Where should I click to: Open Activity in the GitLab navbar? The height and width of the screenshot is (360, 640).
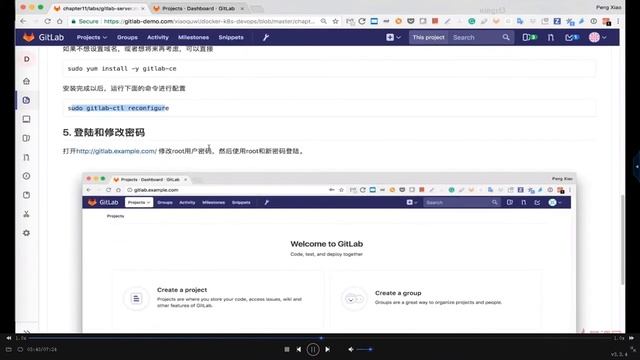158,37
